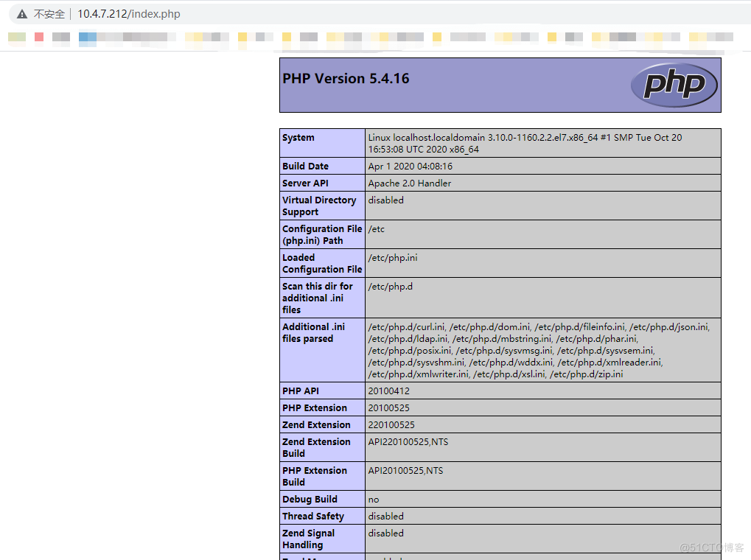
Task: Click the 'API220100525,NTS' value
Action: click(x=408, y=441)
